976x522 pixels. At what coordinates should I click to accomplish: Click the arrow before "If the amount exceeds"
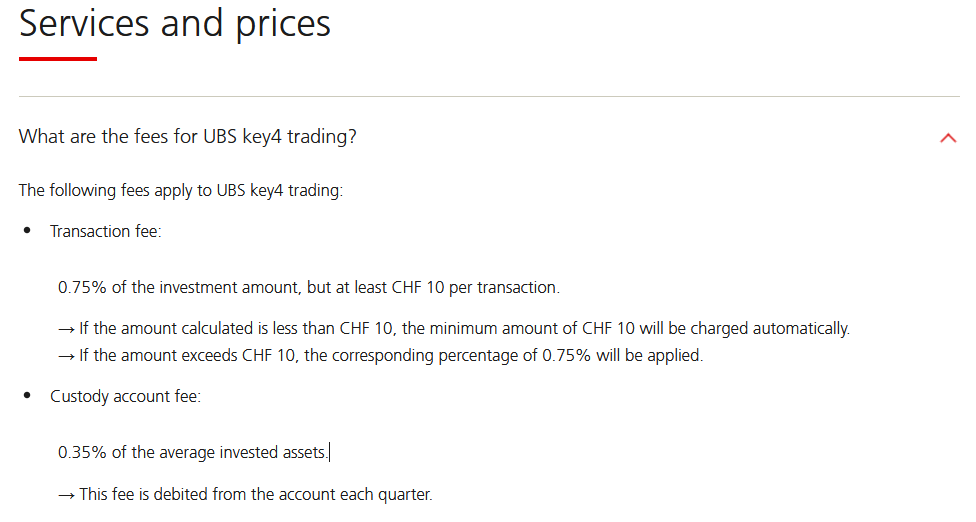(x=66, y=355)
